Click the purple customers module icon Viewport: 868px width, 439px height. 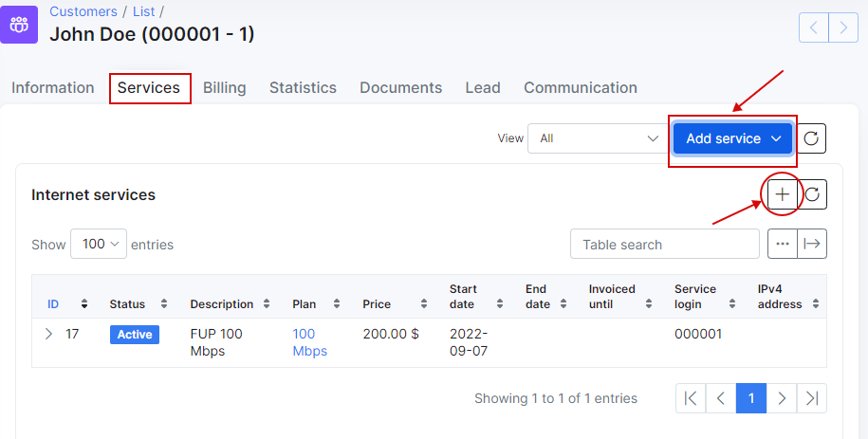(x=19, y=25)
